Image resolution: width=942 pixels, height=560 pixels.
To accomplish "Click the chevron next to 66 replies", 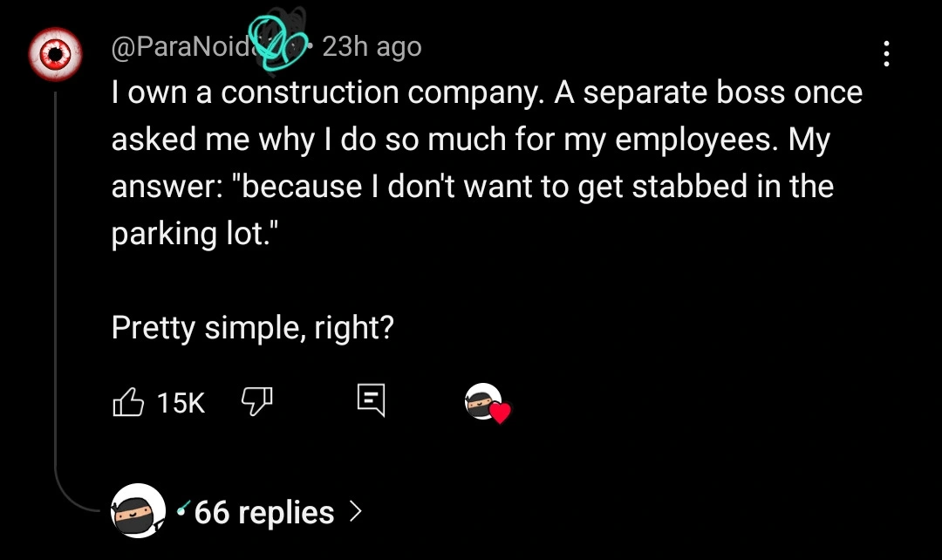I will click(354, 512).
